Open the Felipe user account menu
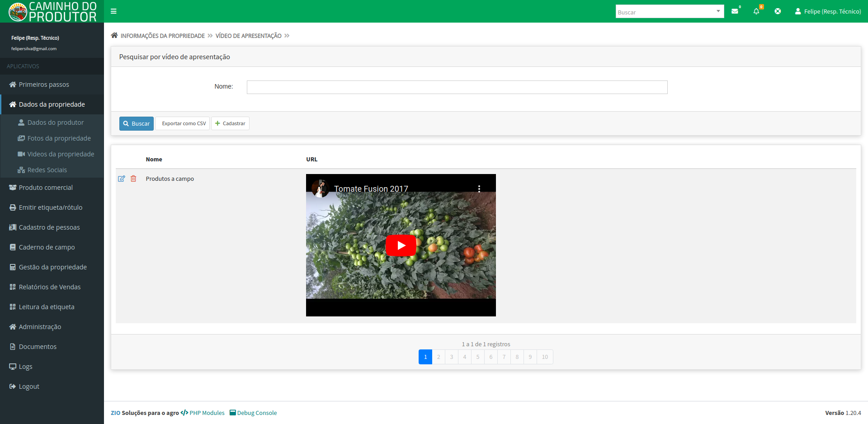This screenshot has height=424, width=868. click(828, 11)
